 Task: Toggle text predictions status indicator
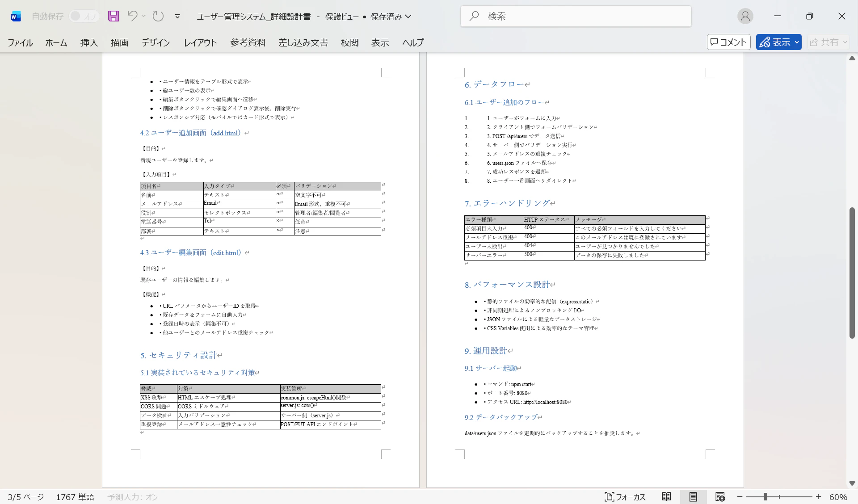pos(133,497)
